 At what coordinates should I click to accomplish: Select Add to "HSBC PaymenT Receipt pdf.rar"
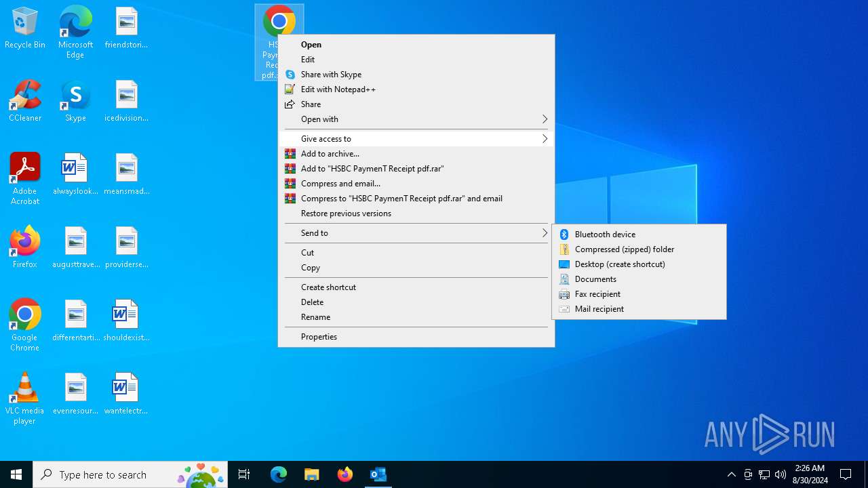pyautogui.click(x=416, y=169)
